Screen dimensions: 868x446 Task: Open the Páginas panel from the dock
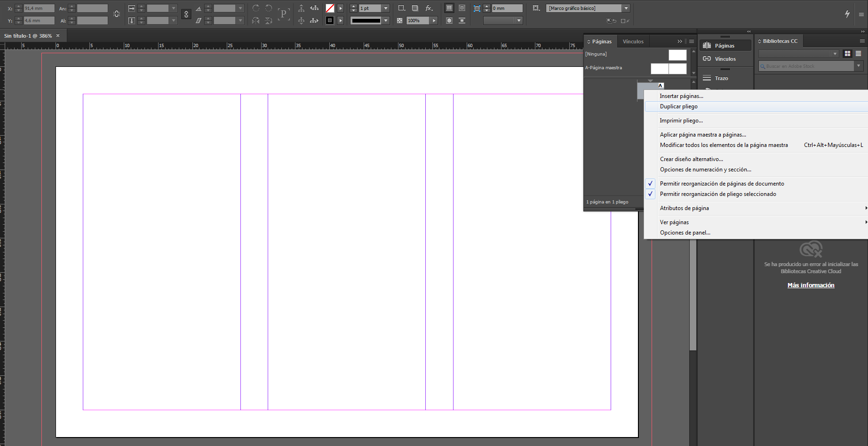tap(725, 46)
